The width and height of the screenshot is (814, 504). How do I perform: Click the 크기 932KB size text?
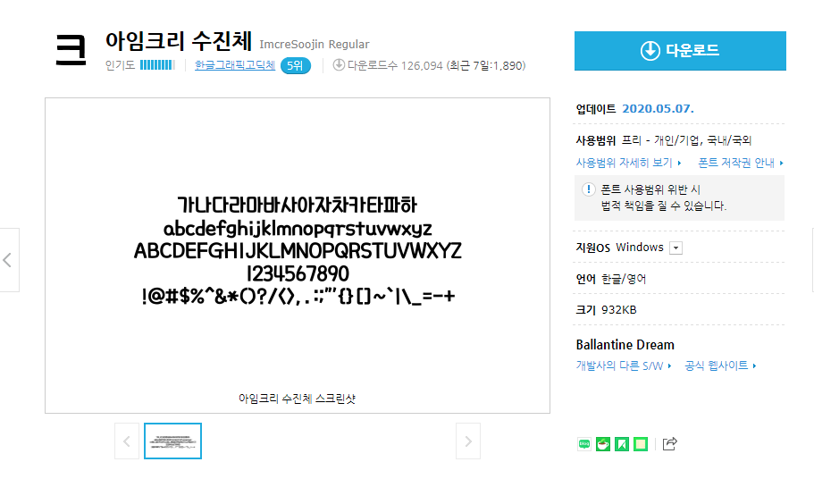tap(606, 310)
